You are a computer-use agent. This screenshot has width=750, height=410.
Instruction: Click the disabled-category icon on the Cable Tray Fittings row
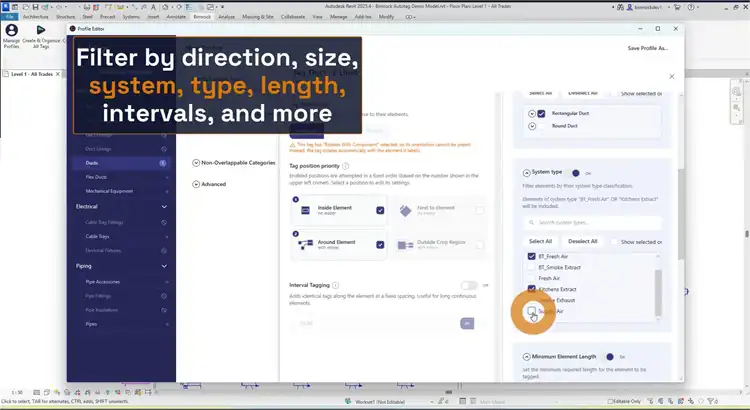164,222
